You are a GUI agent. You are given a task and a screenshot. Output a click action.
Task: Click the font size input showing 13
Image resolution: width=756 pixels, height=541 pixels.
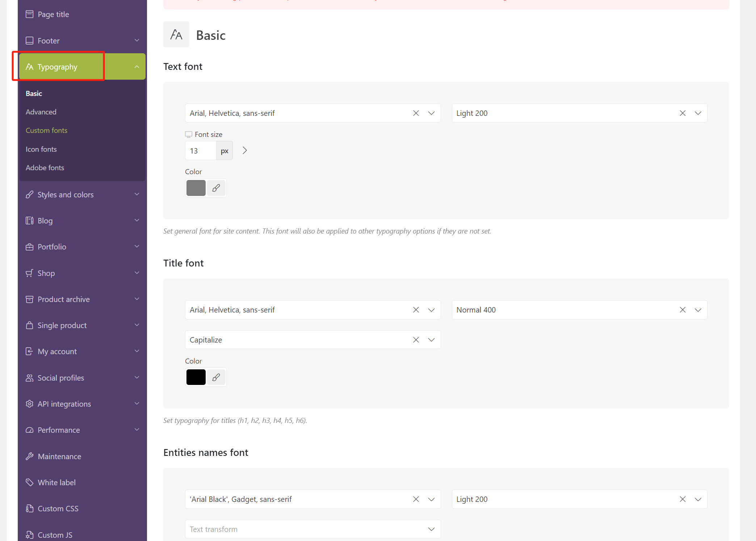201,151
